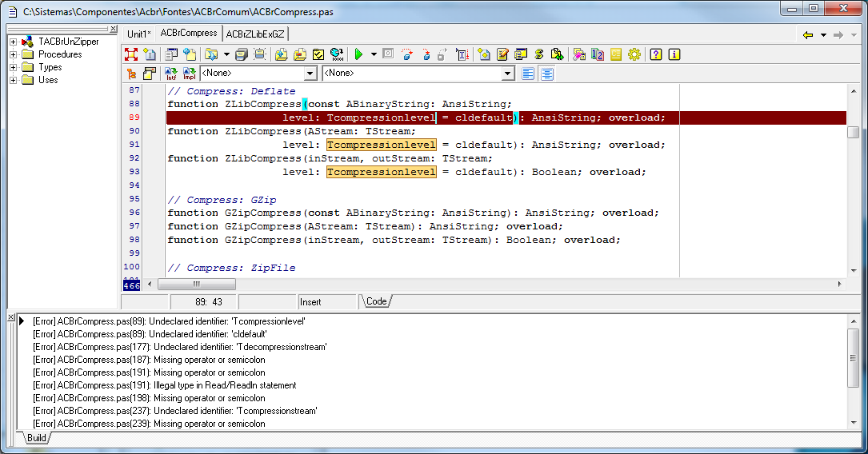The width and height of the screenshot is (868, 454).
Task: Run the project with green play button
Action: [x=358, y=54]
